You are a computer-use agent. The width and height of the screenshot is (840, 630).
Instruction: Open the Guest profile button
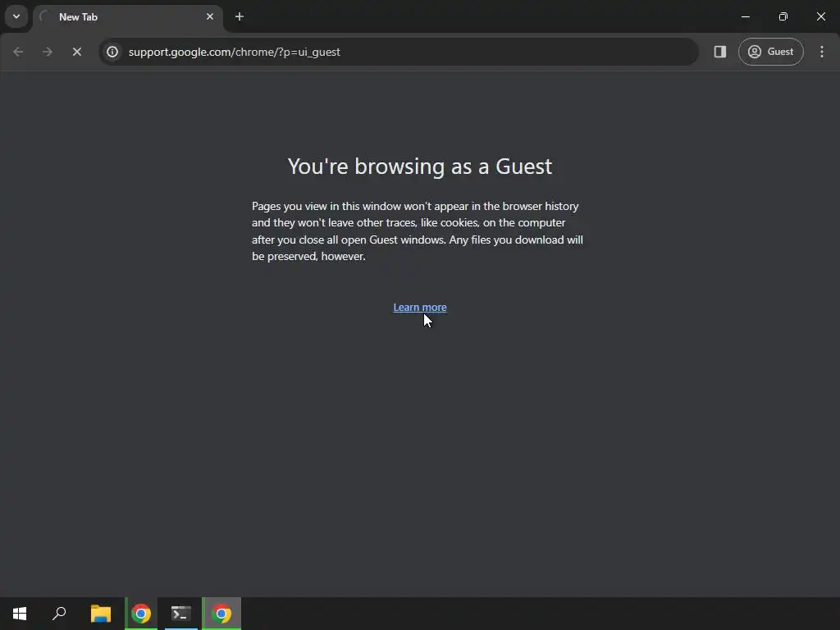[771, 52]
